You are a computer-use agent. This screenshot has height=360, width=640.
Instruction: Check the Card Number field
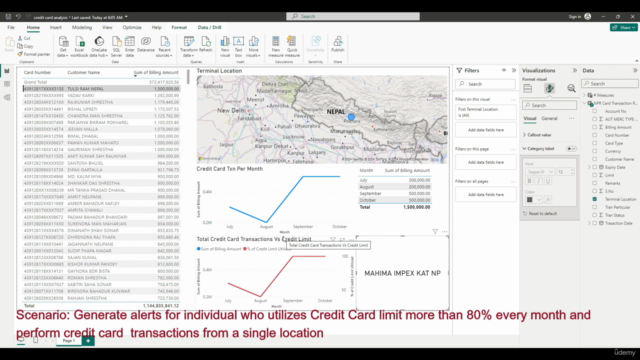tap(595, 135)
